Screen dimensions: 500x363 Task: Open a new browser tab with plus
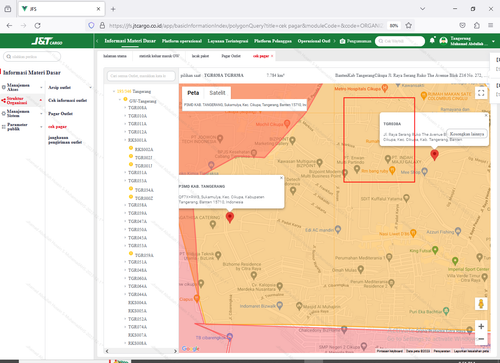click(x=113, y=9)
